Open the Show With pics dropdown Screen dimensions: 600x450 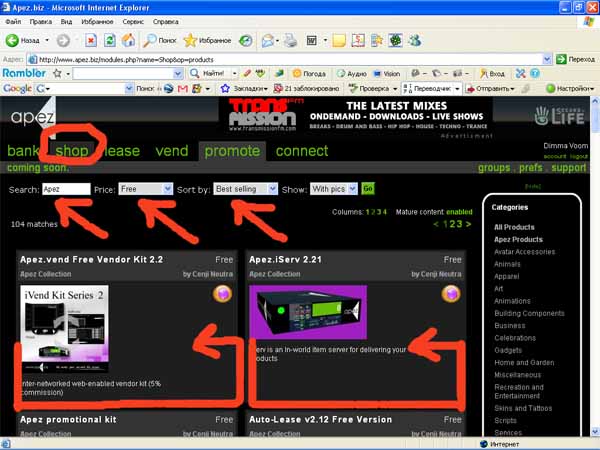point(334,189)
